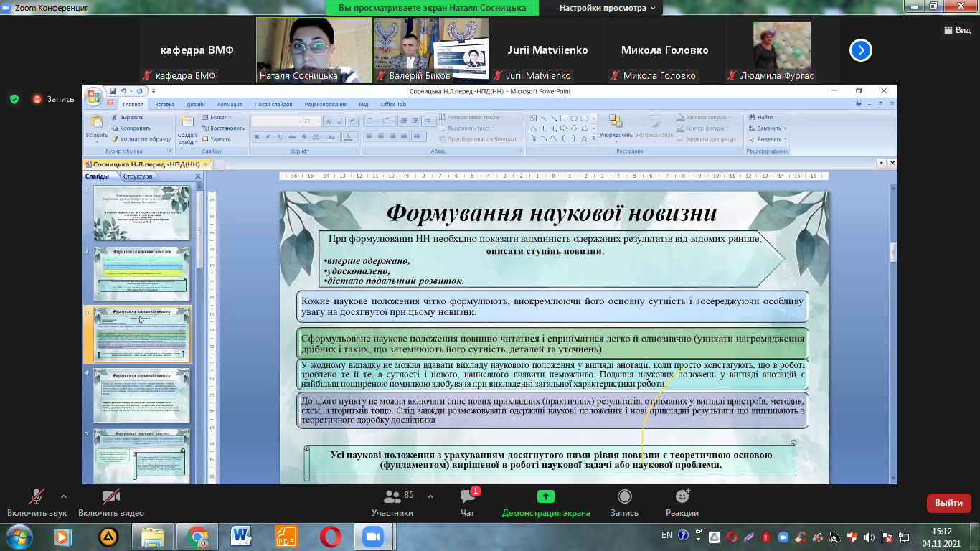Viewport: 980px width, 551px height.
Task: Open the Participants list icon
Action: [x=392, y=497]
